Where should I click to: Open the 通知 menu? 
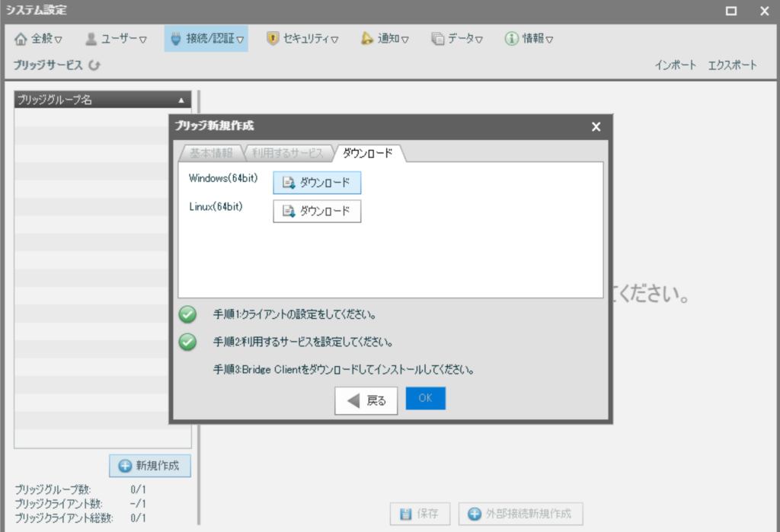click(x=385, y=39)
